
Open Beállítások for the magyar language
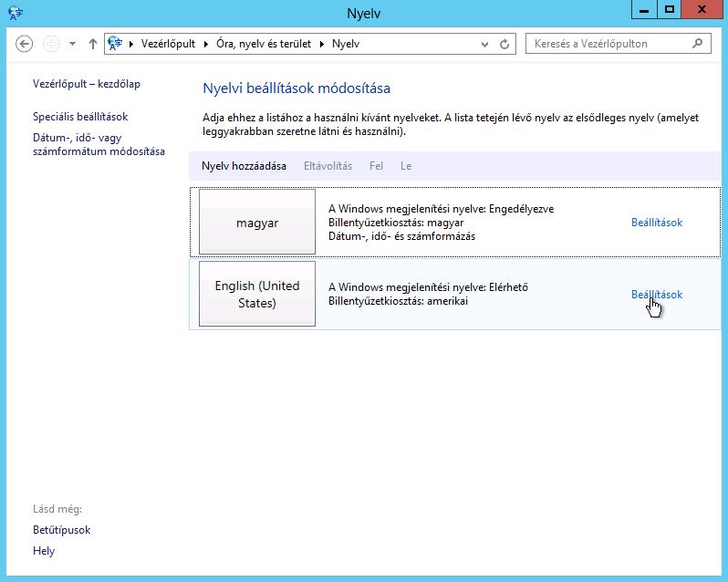coord(656,223)
